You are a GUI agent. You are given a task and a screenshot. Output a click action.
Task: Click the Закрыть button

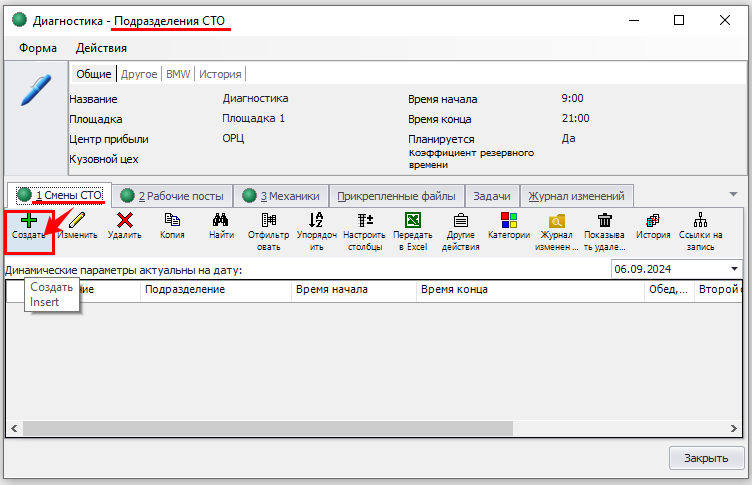[x=705, y=458]
